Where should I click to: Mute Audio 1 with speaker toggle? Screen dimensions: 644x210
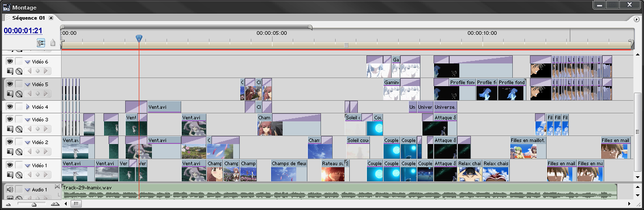(10, 189)
